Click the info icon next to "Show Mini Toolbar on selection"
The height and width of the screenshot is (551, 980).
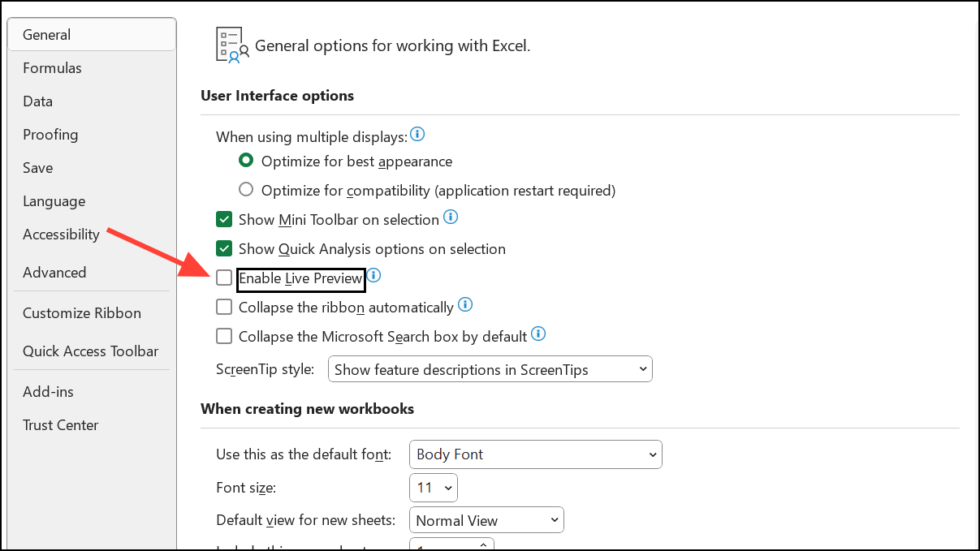pos(451,217)
